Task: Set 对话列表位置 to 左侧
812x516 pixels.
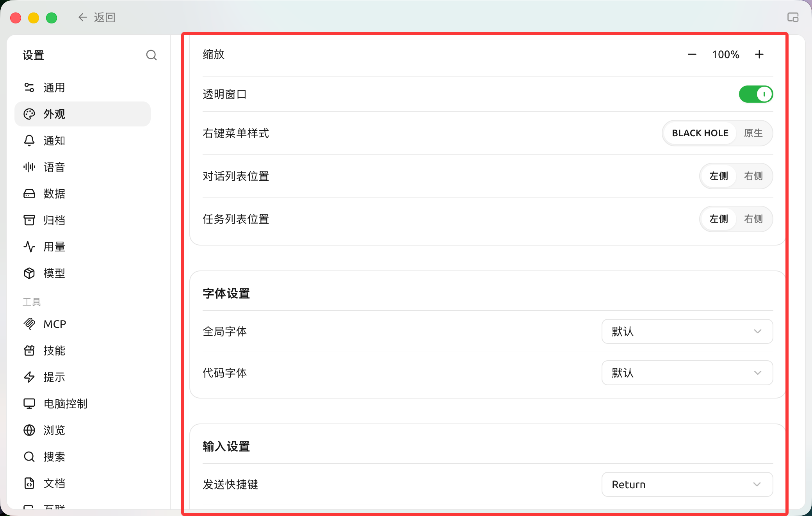Action: [x=718, y=176]
